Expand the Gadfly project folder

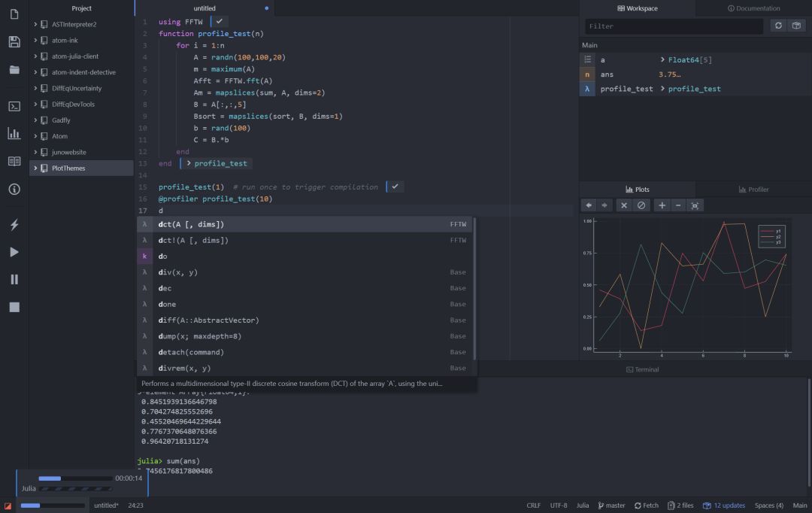pyautogui.click(x=35, y=120)
